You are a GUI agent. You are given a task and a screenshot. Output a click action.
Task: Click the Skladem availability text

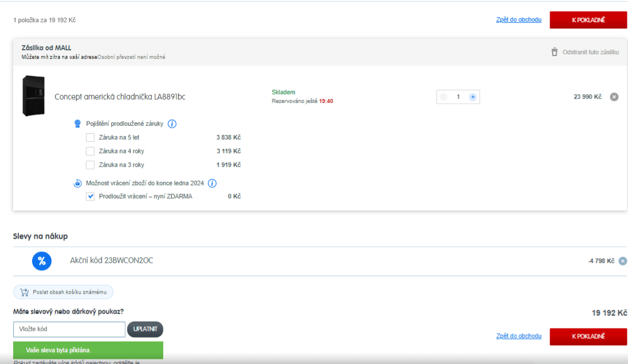point(284,92)
